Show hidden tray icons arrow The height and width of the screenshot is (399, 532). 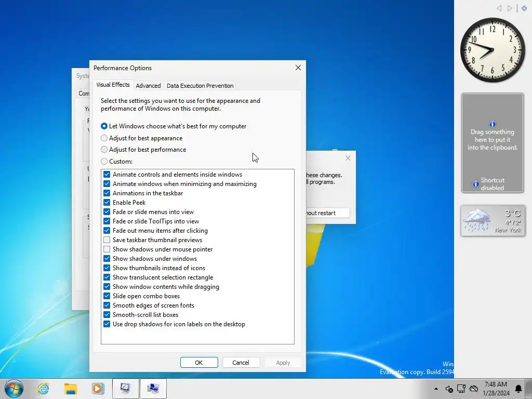(436, 389)
